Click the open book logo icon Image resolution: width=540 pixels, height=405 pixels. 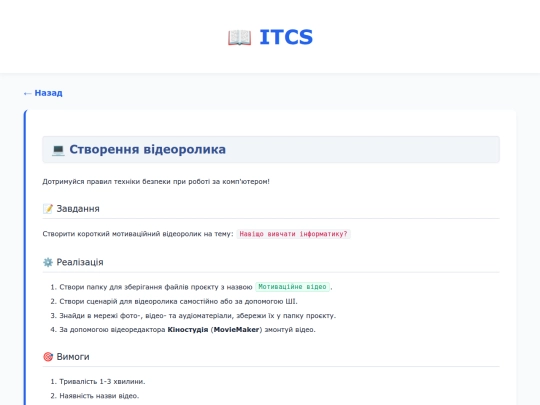[239, 37]
